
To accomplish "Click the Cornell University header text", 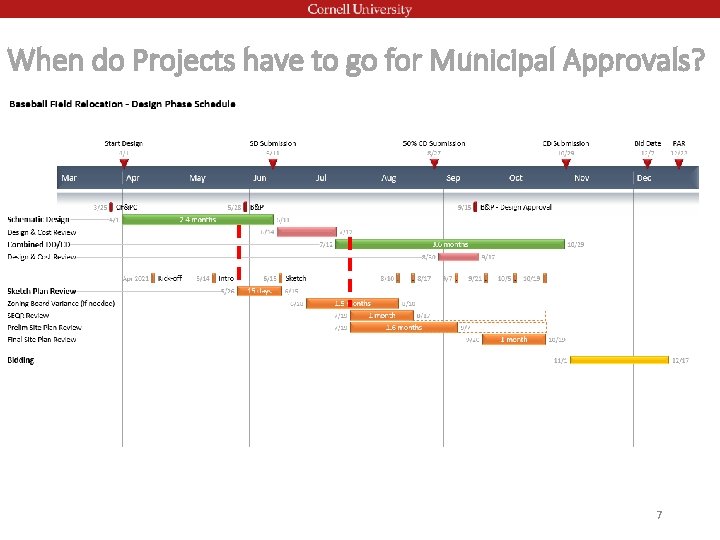I will (x=360, y=9).
